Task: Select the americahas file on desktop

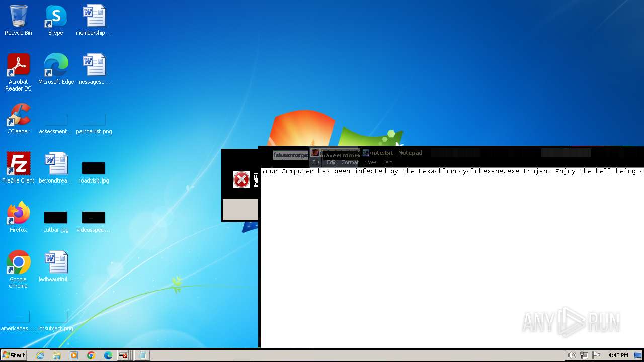Action: 18,320
